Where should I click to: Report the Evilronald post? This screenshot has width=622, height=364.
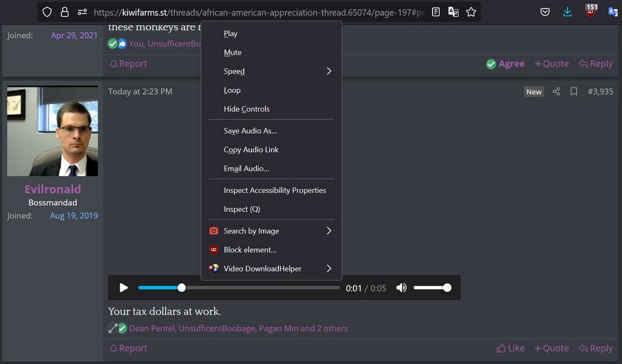pos(128,348)
